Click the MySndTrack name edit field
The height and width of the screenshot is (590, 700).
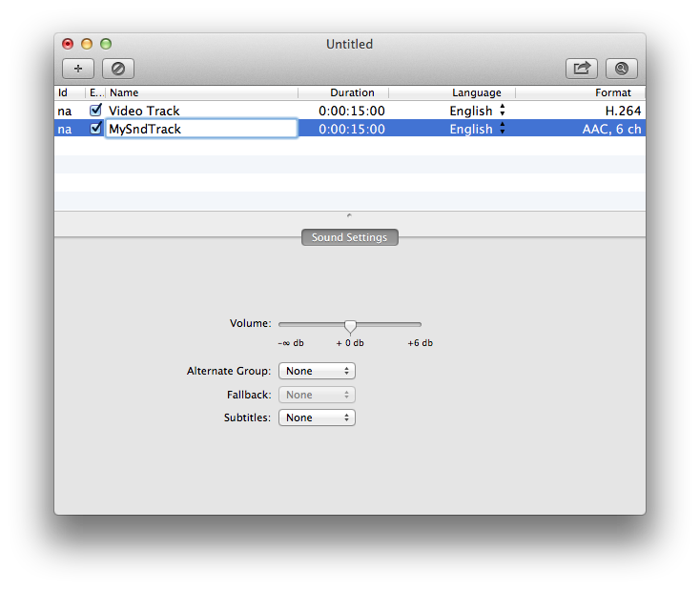pos(201,129)
